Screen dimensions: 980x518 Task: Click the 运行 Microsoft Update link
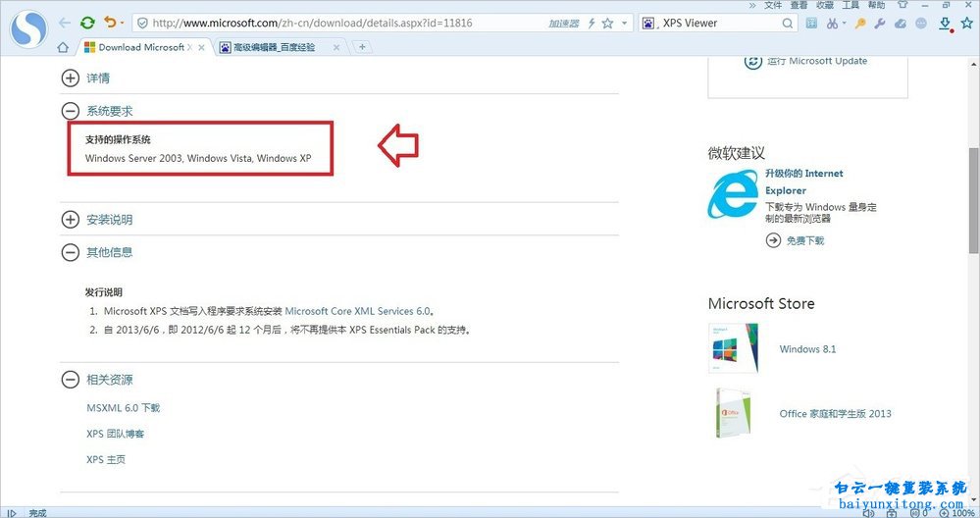tap(817, 61)
